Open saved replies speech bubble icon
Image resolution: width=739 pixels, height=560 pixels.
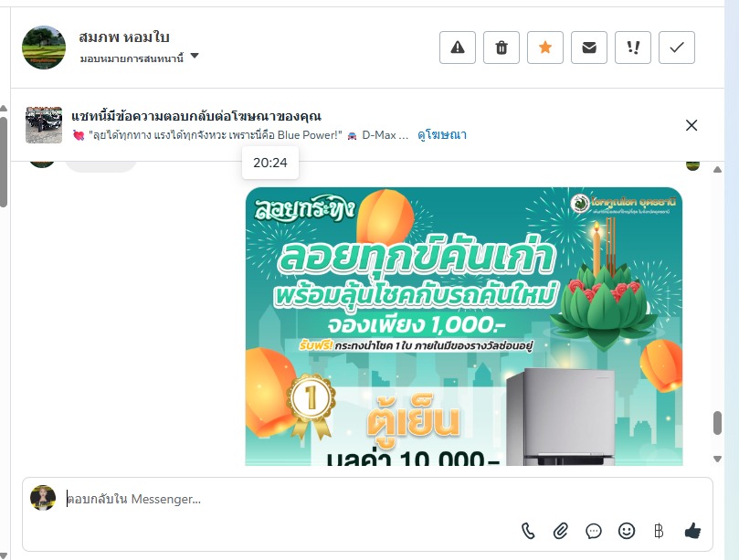click(594, 532)
